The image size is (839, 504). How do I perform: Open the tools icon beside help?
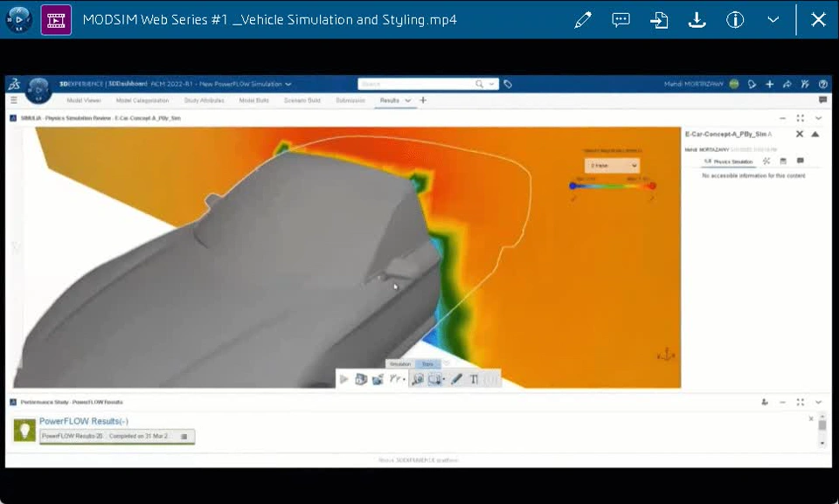[805, 84]
